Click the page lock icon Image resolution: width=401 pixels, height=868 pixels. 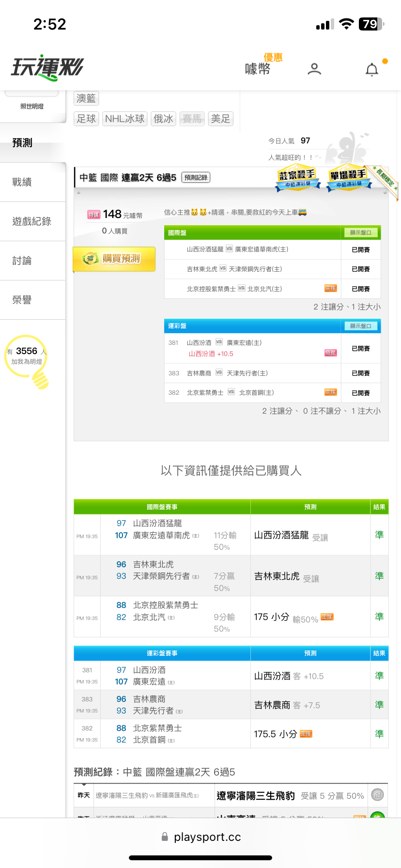165,837
